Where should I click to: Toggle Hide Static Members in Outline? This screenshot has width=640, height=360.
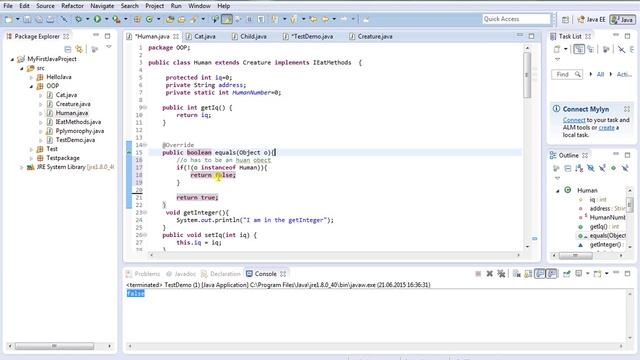(x=602, y=168)
